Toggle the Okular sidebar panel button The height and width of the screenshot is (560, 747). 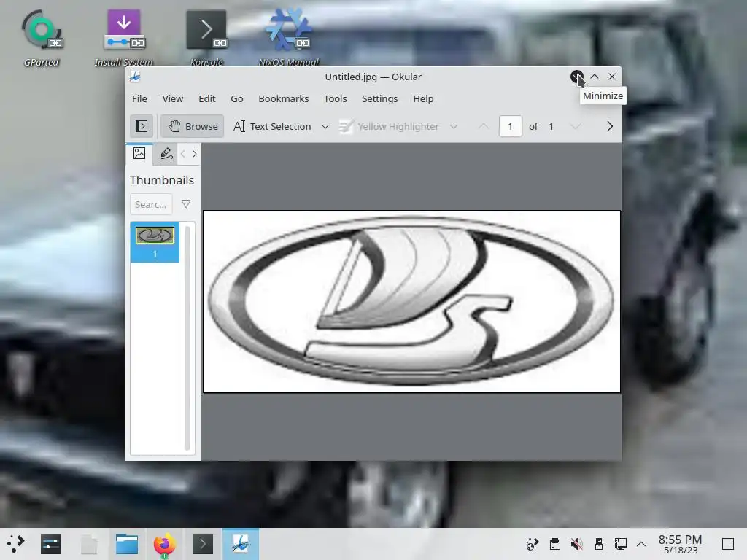pyautogui.click(x=142, y=126)
